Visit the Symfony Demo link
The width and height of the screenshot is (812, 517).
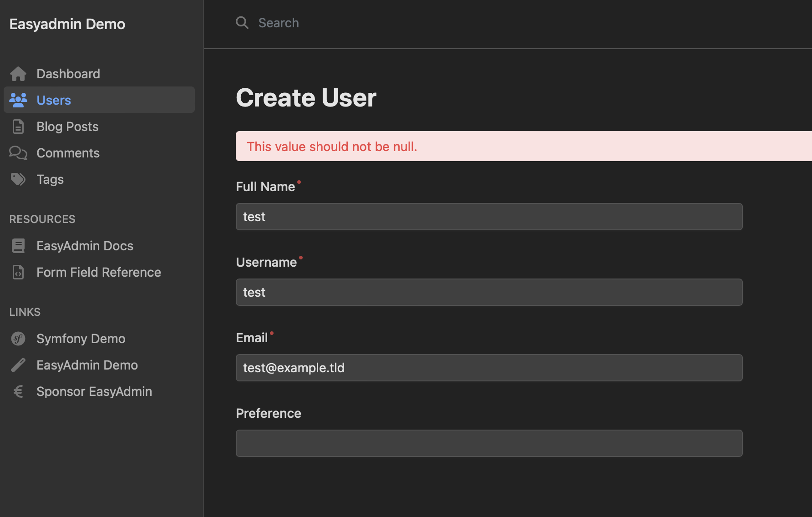[x=81, y=338]
